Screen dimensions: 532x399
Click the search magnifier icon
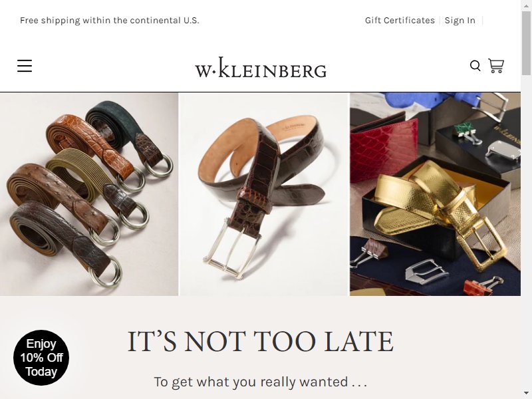pyautogui.click(x=475, y=66)
